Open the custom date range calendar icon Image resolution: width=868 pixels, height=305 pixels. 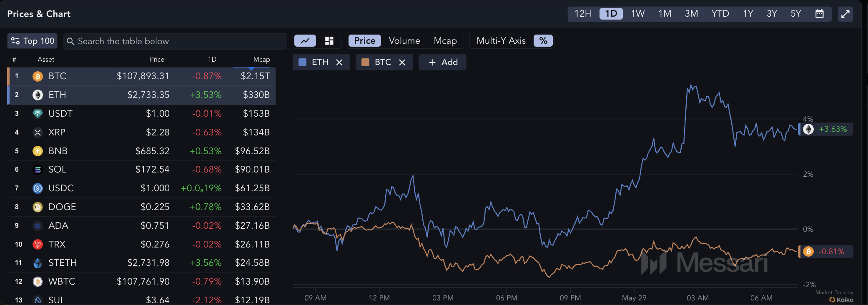[x=819, y=14]
